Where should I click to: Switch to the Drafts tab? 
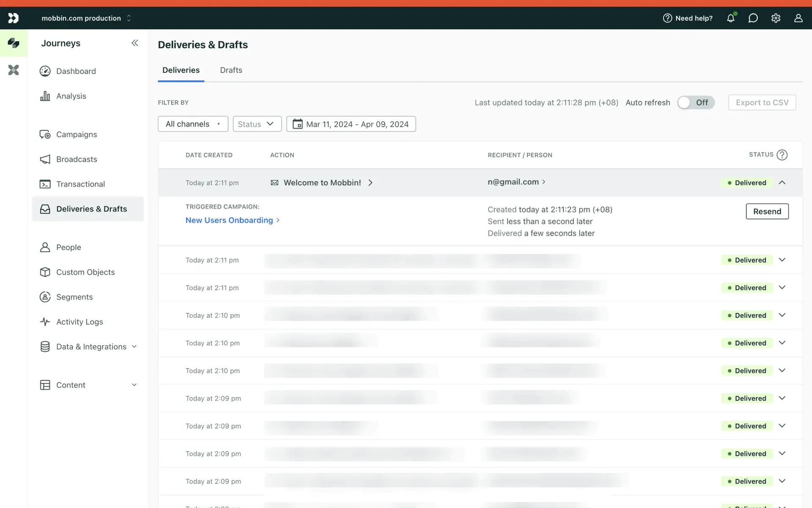coord(231,70)
